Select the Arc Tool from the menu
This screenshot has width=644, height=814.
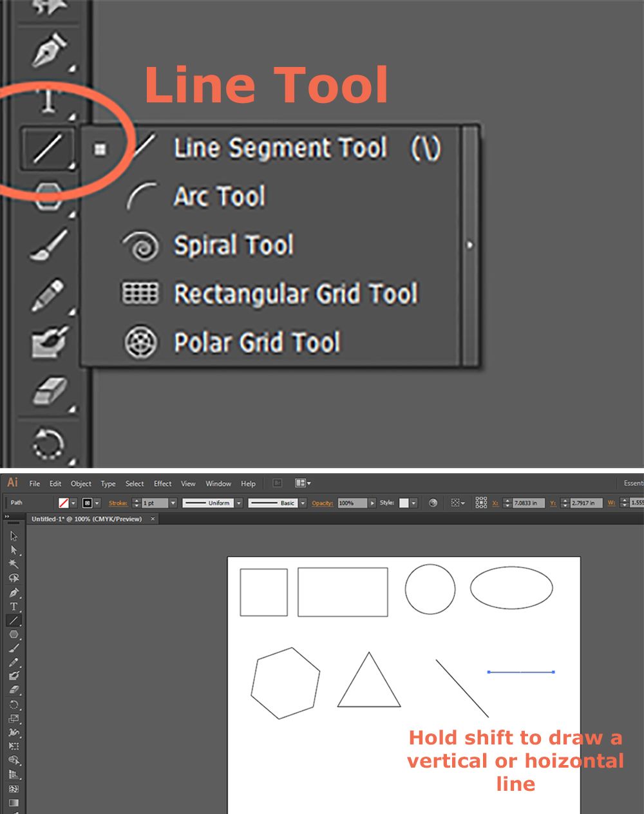(x=219, y=196)
